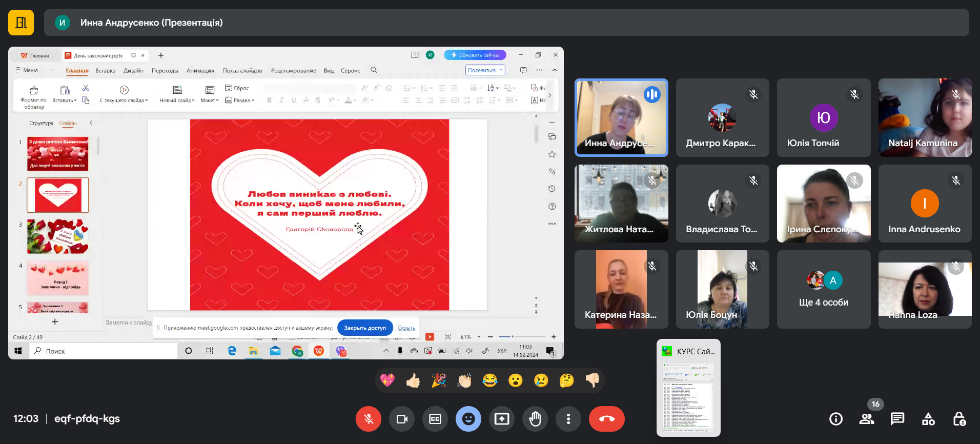Viewport: 980px width, 444px height.
Task: Open the activities shapes icon
Action: pyautogui.click(x=928, y=419)
